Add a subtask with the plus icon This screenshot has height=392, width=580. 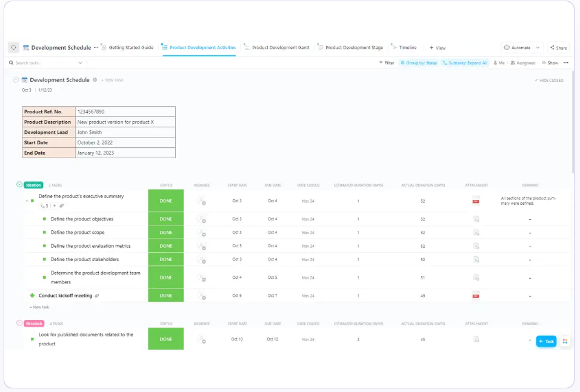[55, 205]
